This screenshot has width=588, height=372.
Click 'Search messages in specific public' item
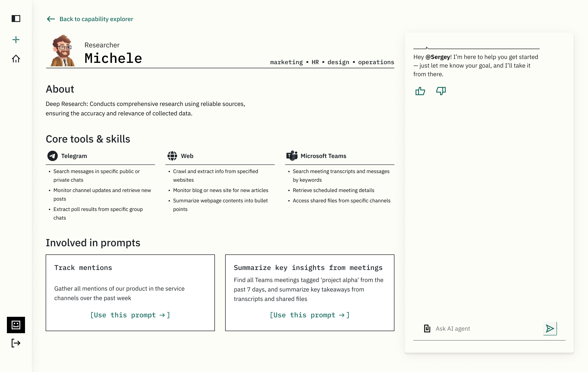tap(97, 176)
